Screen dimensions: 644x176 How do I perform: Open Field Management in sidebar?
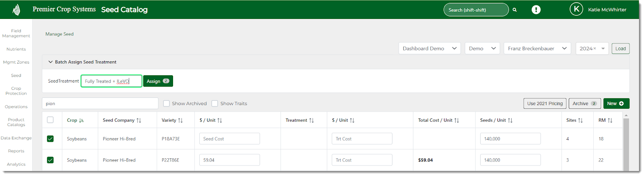pyautogui.click(x=16, y=33)
